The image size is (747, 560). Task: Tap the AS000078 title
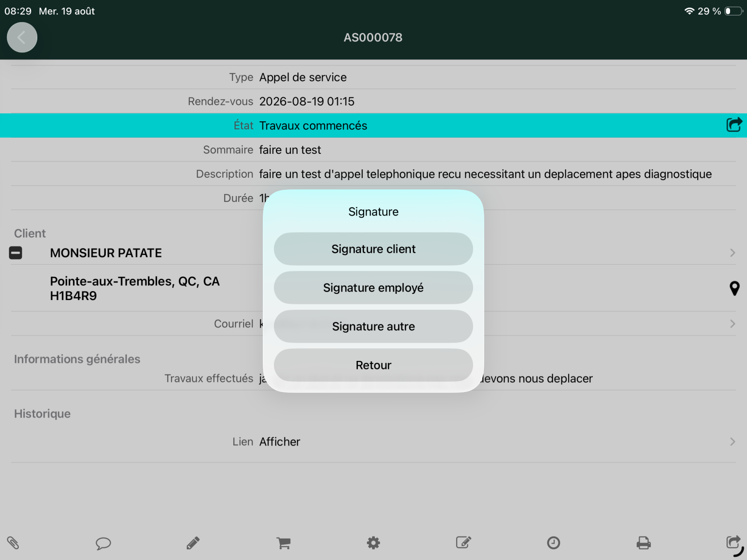373,37
